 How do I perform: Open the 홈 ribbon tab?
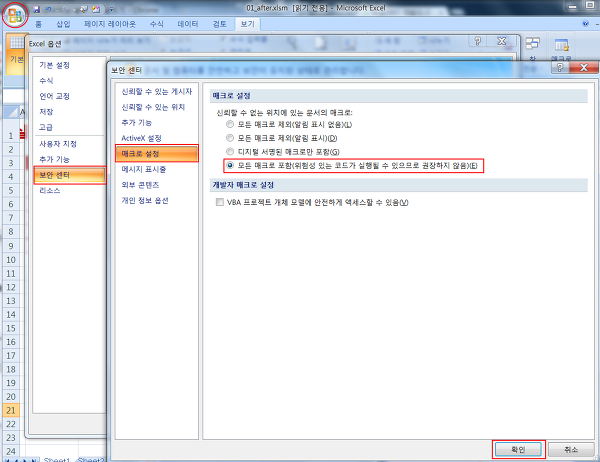38,24
